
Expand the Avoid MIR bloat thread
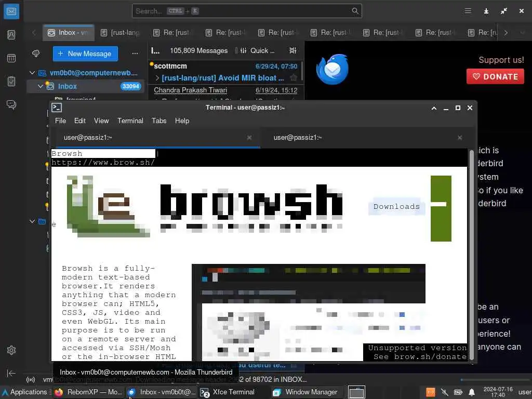click(157, 78)
